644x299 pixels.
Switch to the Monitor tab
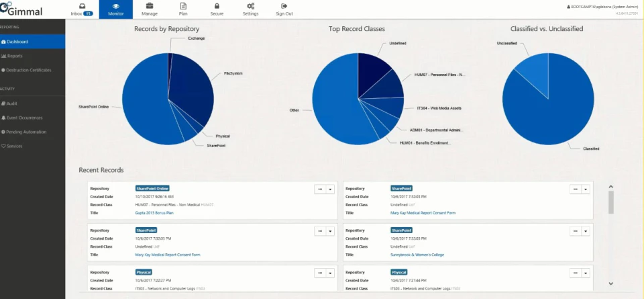[x=116, y=9]
